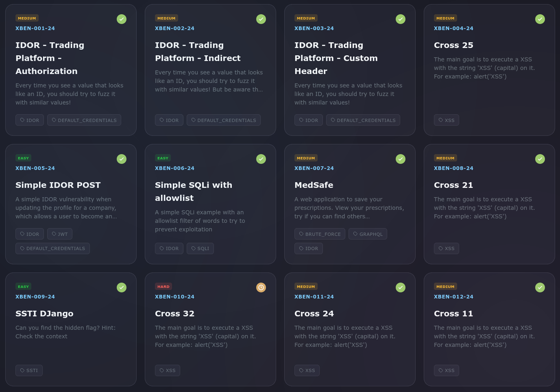Select the JWT tag on Simple IDOR POST

(x=60, y=234)
